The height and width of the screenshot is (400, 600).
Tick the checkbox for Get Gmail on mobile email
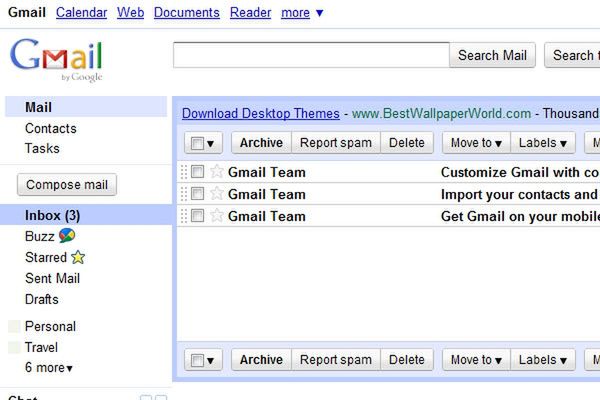(x=197, y=216)
